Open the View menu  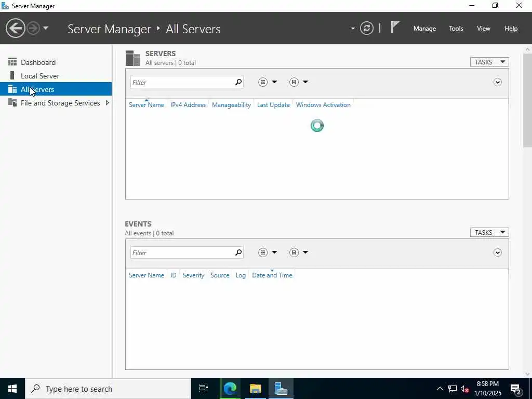pyautogui.click(x=484, y=29)
